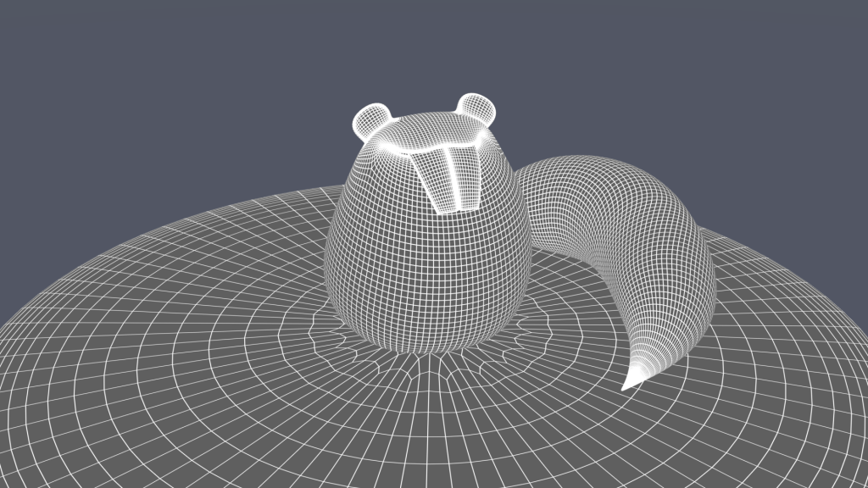Click the pointed tip of the tail
868x488 pixels.
[627, 386]
